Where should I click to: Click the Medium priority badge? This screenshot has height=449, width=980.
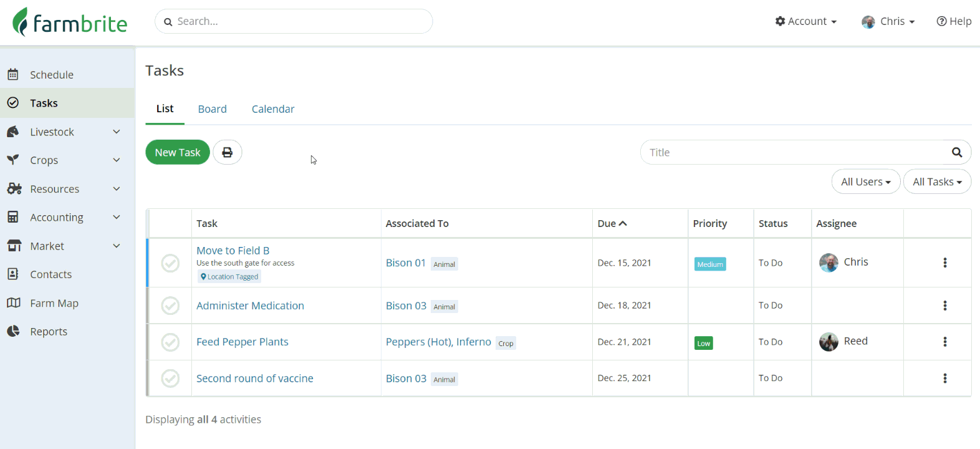pyautogui.click(x=710, y=264)
